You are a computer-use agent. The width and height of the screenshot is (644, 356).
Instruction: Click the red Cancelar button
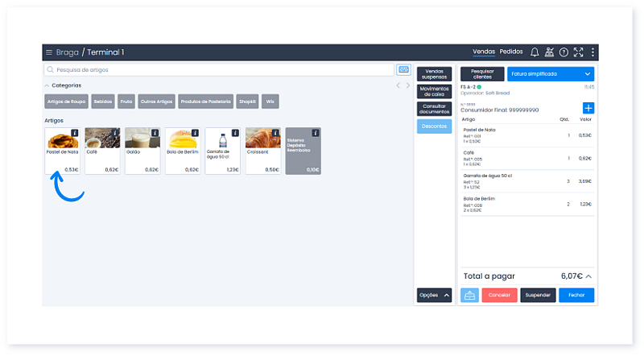point(499,295)
